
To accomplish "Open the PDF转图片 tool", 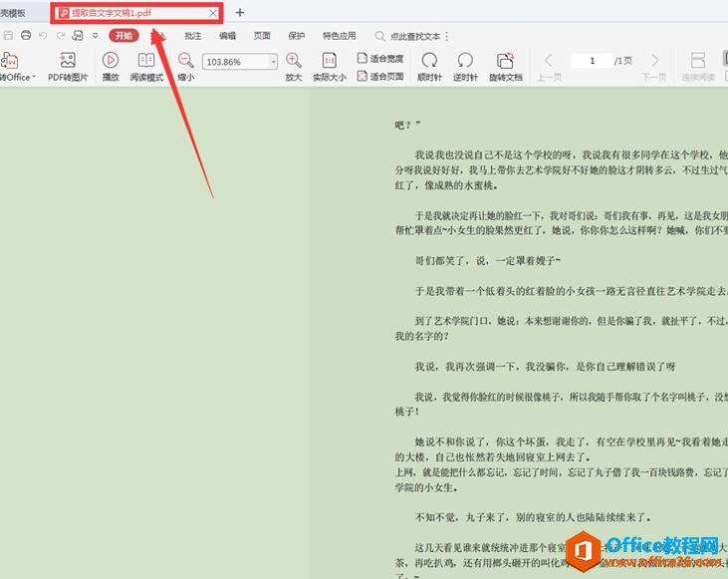I will (68, 67).
